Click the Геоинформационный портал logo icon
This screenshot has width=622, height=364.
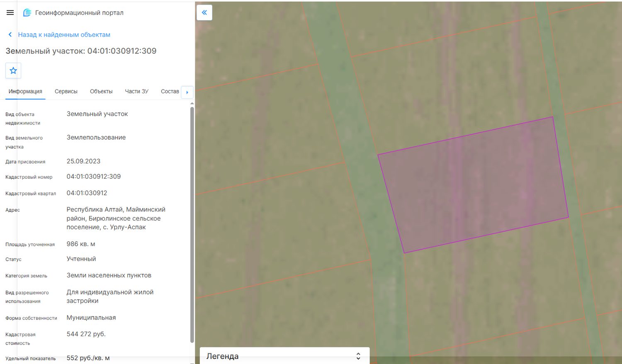coord(27,13)
